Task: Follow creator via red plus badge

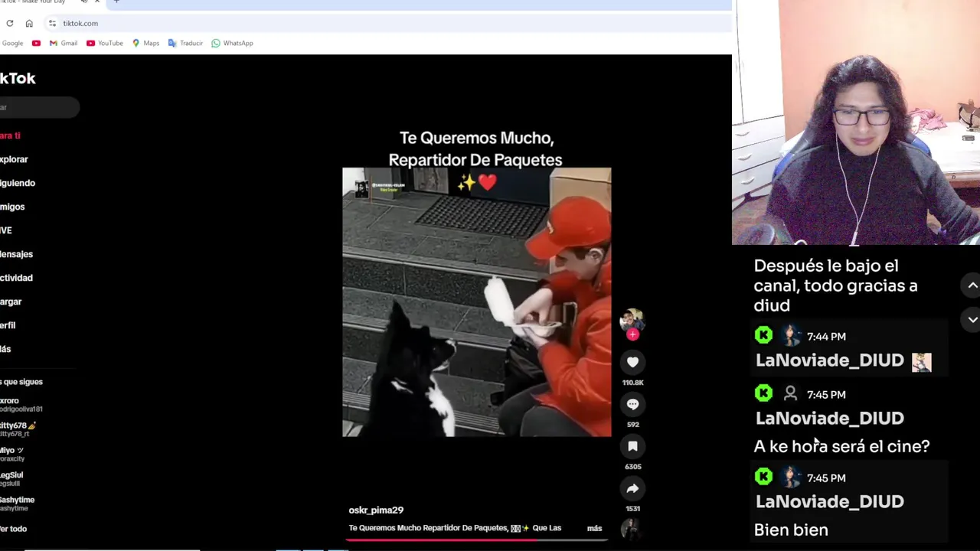Action: 632,334
